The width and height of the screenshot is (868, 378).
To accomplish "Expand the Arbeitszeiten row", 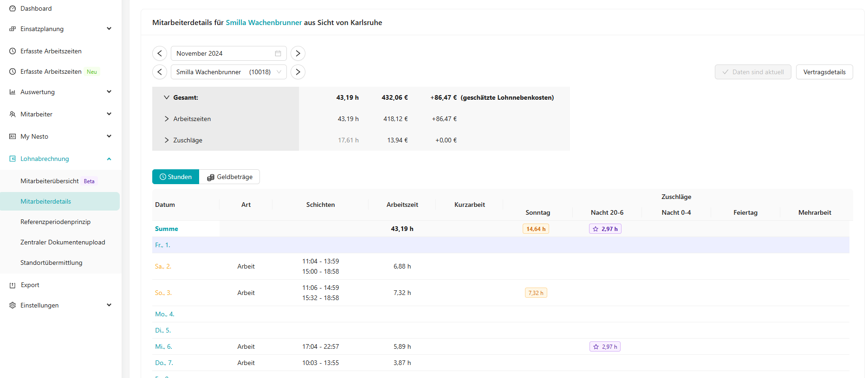I will (x=167, y=119).
